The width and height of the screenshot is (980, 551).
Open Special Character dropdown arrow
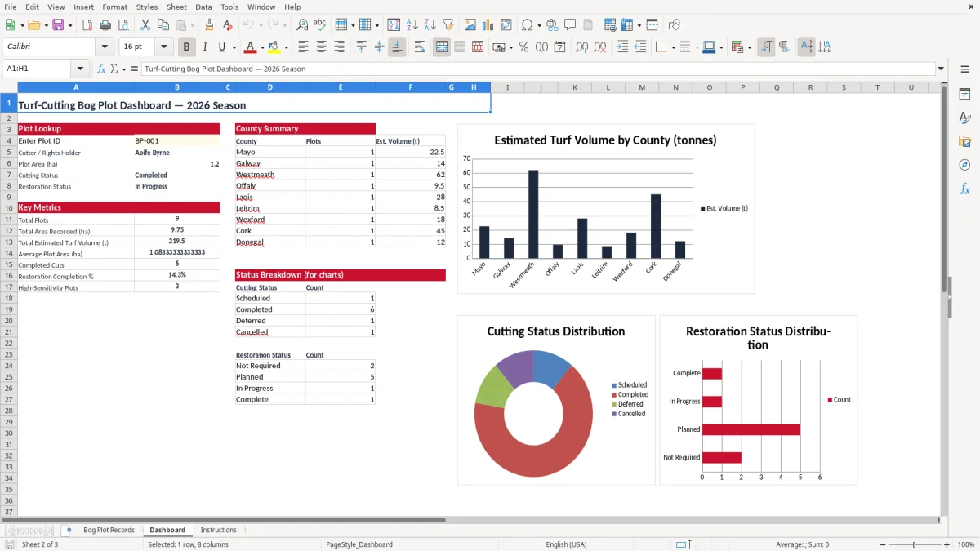coord(537,25)
